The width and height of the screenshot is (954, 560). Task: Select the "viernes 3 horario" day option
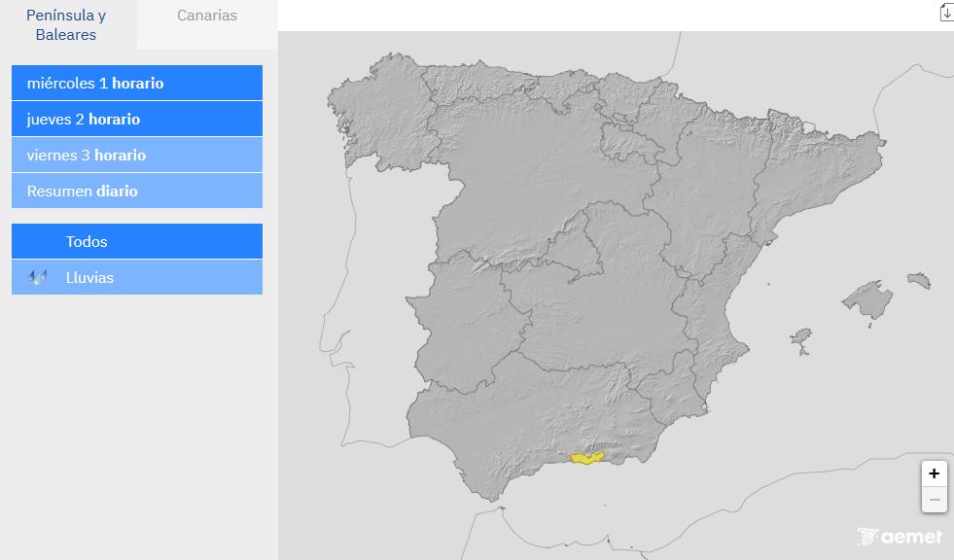click(x=136, y=155)
